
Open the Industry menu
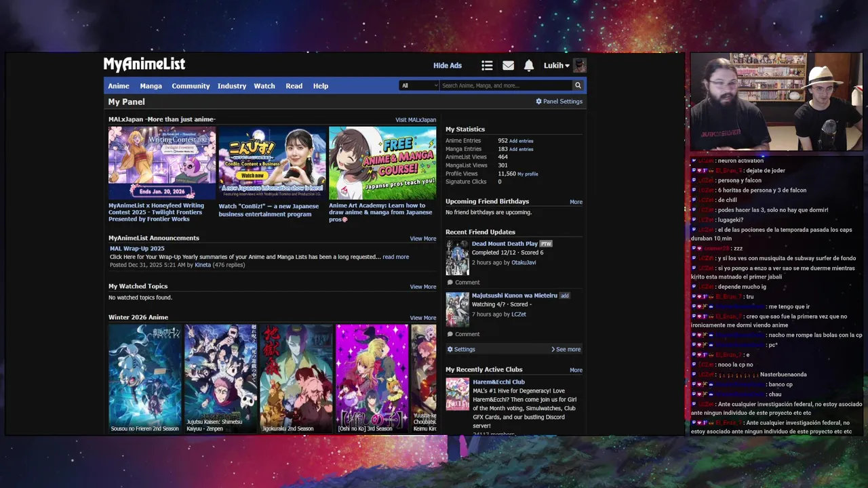[x=232, y=86]
